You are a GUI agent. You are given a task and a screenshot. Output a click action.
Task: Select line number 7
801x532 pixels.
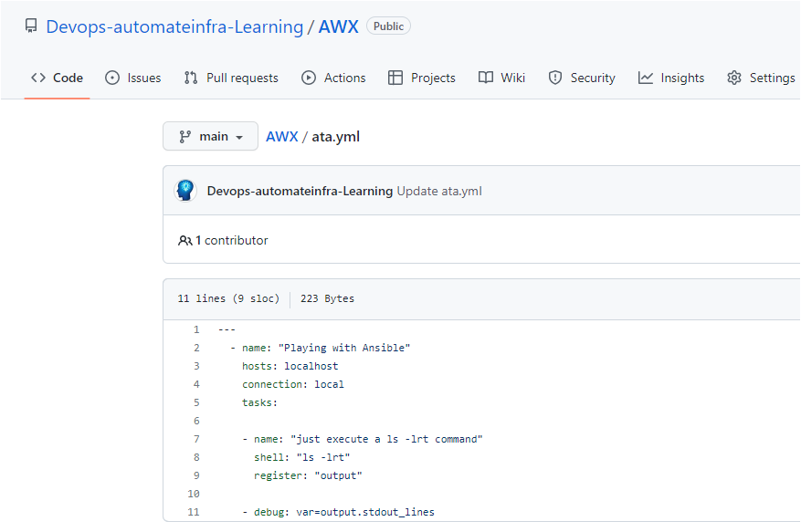(196, 439)
